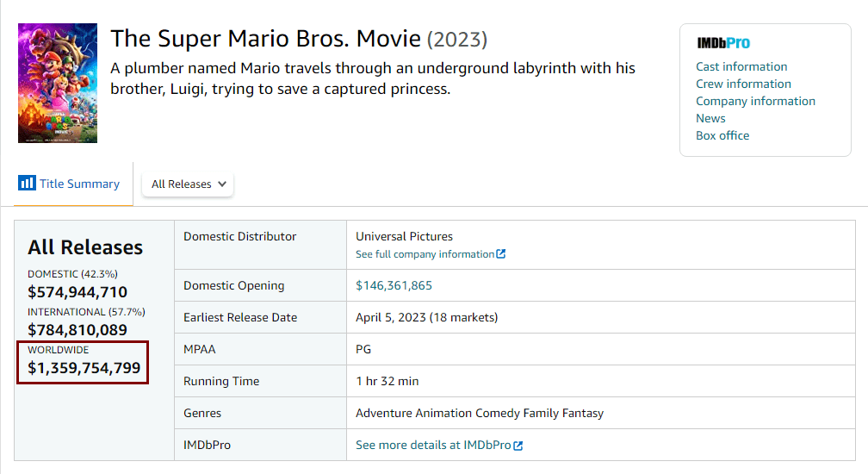Open the Box office link
The height and width of the screenshot is (474, 868).
[722, 135]
